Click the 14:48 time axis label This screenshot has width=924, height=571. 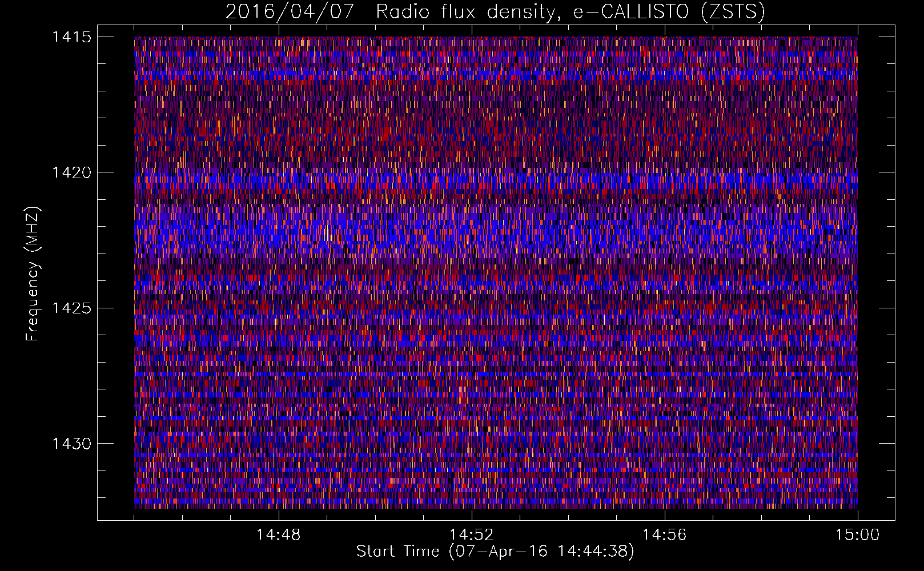pos(278,535)
